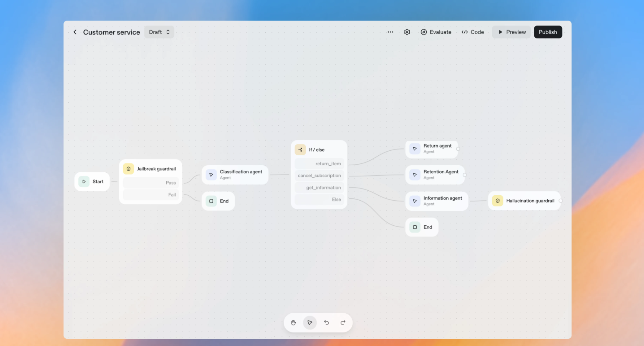Click the Jailbreak guardrail shield icon
Image resolution: width=644 pixels, height=346 pixels.
129,169
